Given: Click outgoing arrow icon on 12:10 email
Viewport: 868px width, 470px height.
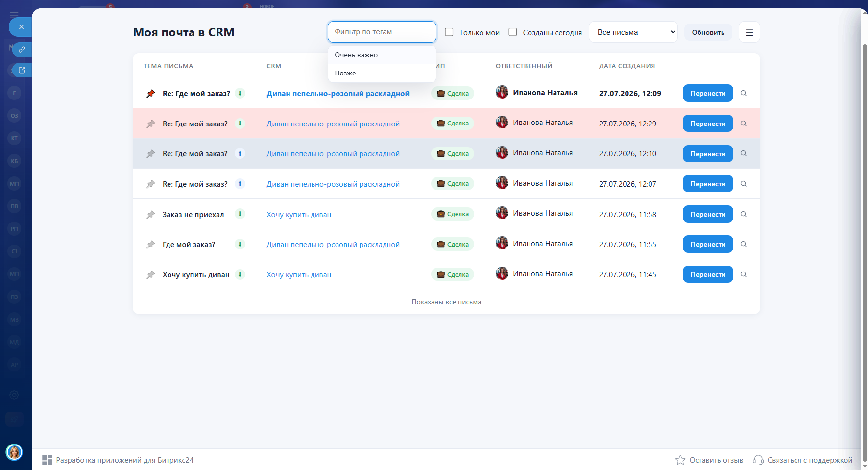Looking at the screenshot, I should [x=240, y=154].
